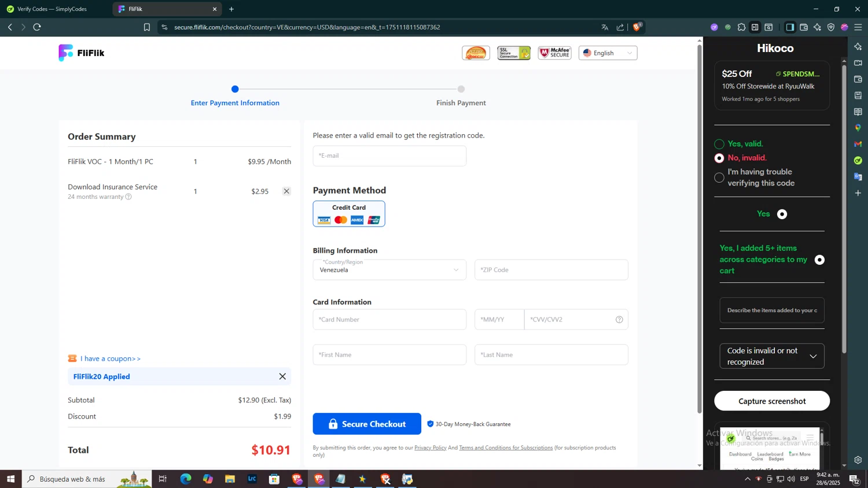Viewport: 868px width, 488px height.
Task: Click the ZIP Code field
Action: [x=551, y=270]
